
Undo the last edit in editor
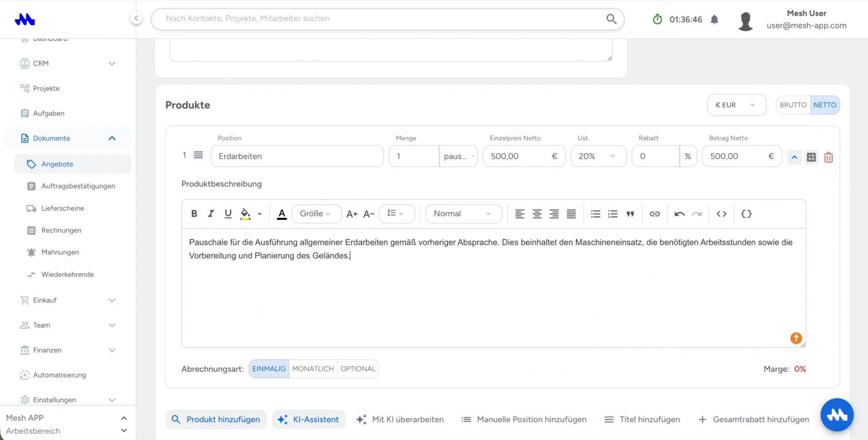679,214
